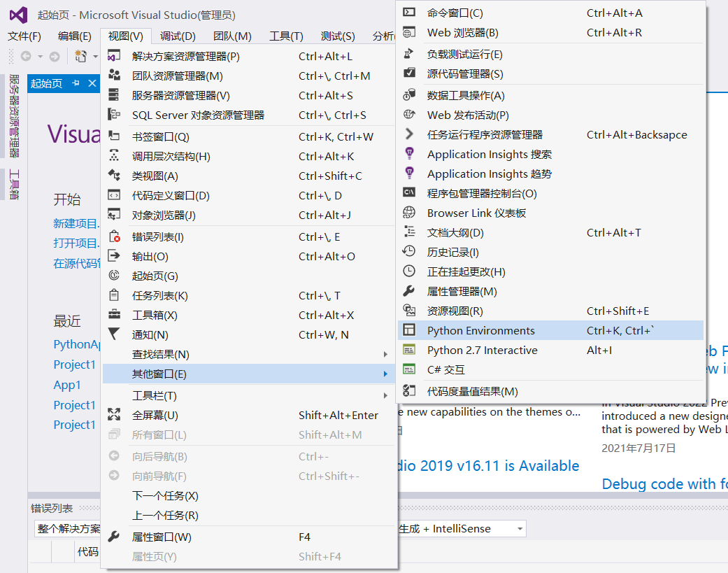Open the 团队(M) menu
This screenshot has width=728, height=573.
tap(232, 36)
